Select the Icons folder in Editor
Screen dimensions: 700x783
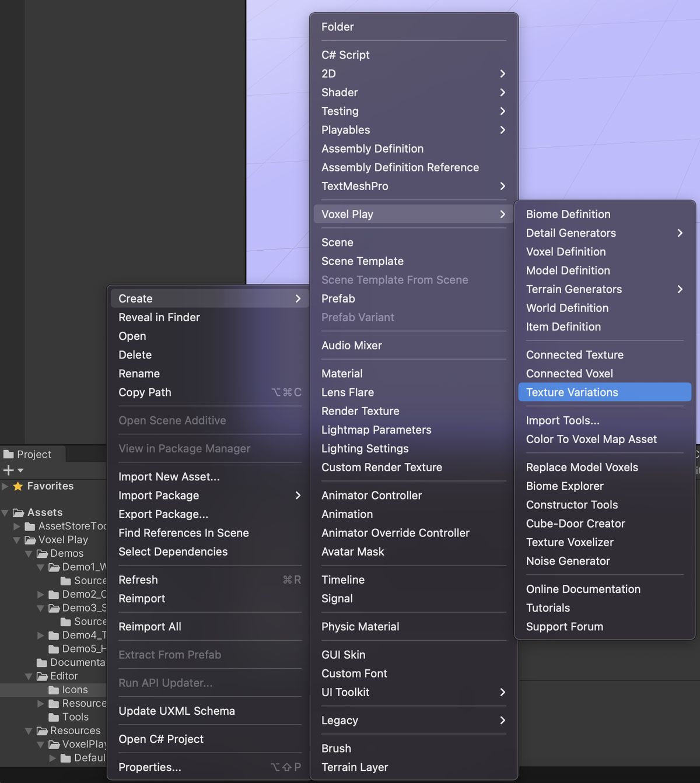tap(74, 690)
